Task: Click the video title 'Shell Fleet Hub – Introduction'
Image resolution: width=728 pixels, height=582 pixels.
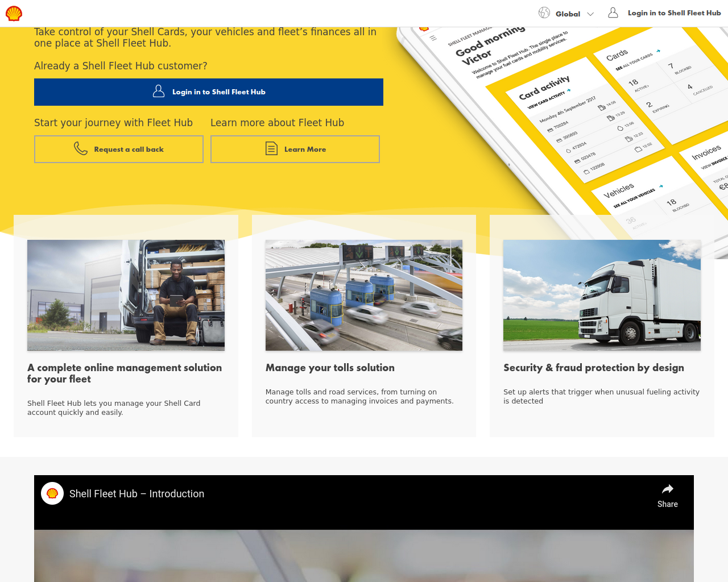Action: coord(136,494)
